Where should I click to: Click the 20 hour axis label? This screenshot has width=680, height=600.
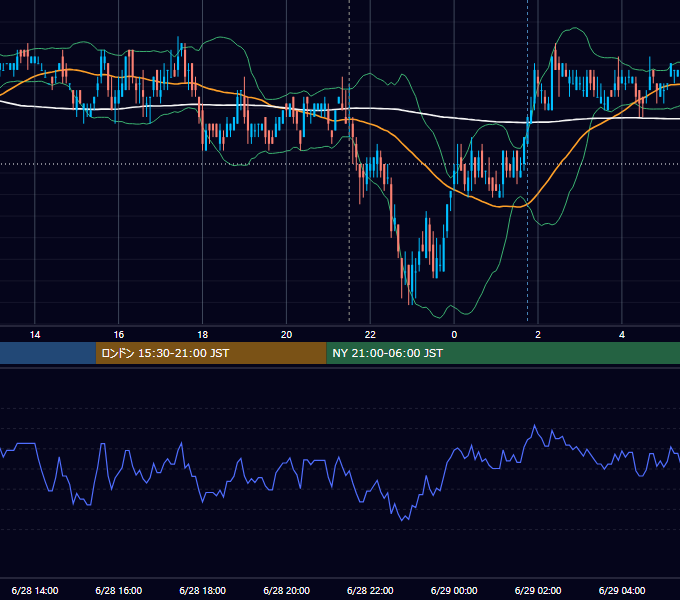[286, 334]
